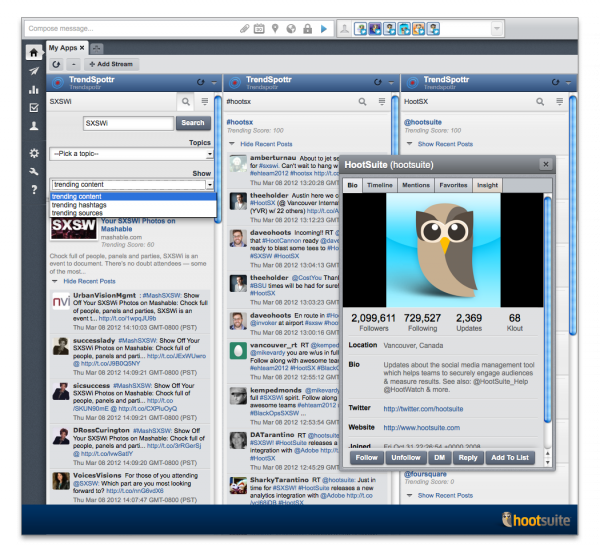The image size is (600, 557).
Task: Click the SXSW Mashable article thumbnail
Action: point(73,228)
